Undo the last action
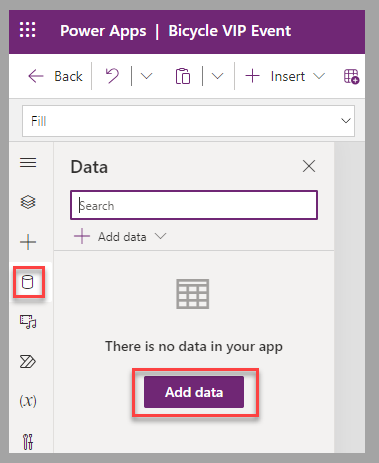Screen dimensions: 379x463 coord(112,76)
